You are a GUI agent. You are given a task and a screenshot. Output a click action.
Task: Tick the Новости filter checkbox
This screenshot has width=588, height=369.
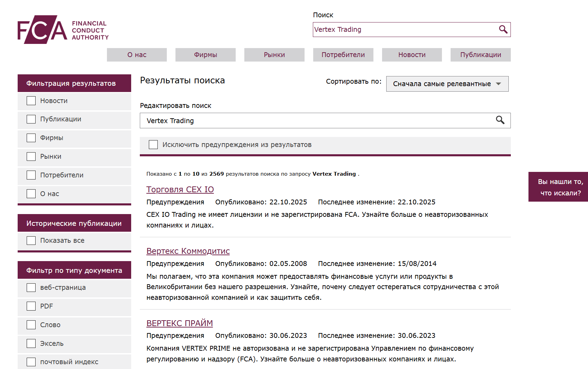31,101
